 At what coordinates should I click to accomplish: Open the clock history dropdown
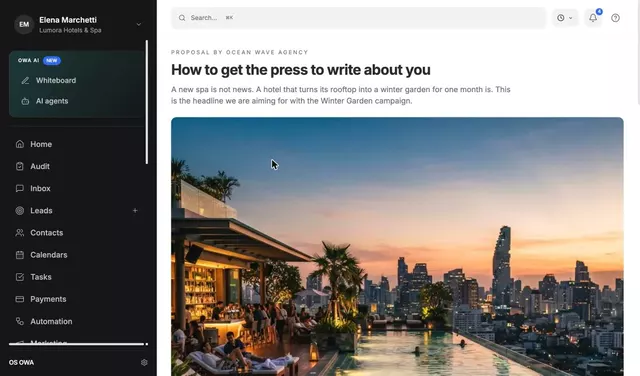click(565, 18)
